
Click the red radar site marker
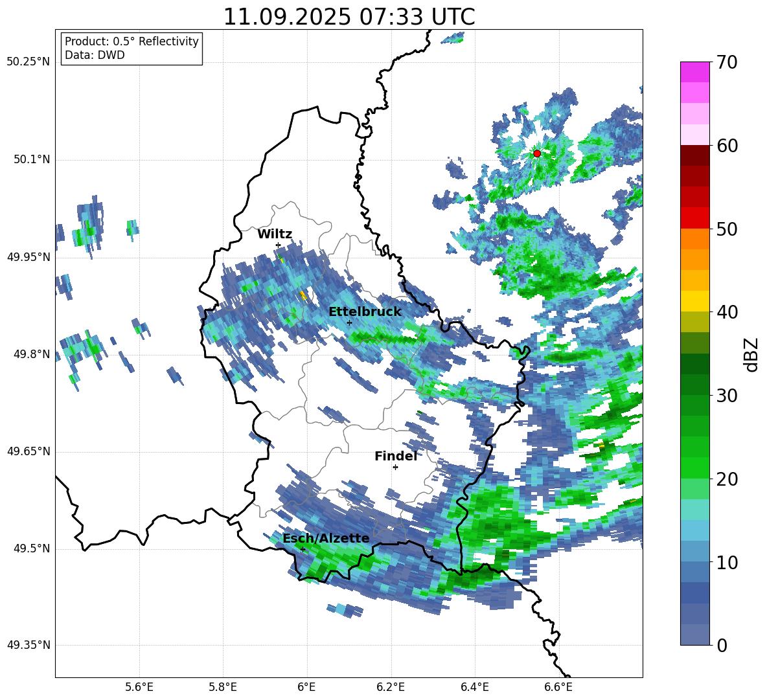click(537, 153)
